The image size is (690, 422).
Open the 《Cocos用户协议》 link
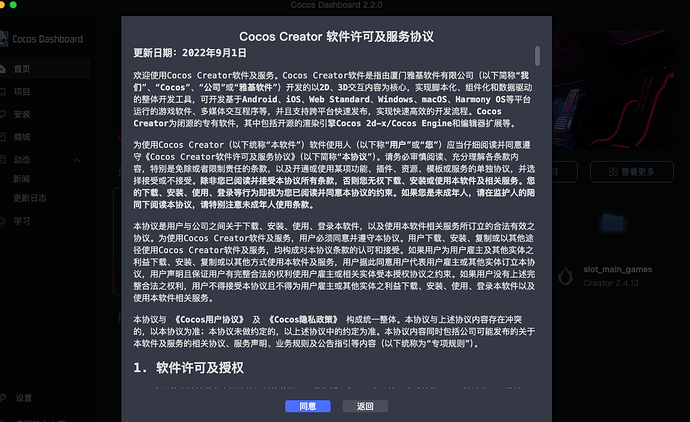pos(209,319)
